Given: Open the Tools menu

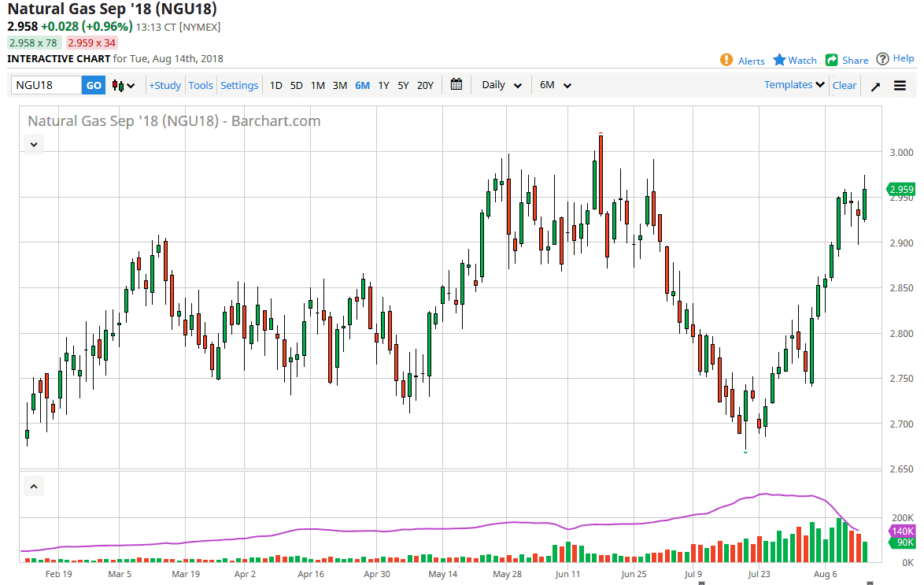Looking at the screenshot, I should tap(201, 85).
